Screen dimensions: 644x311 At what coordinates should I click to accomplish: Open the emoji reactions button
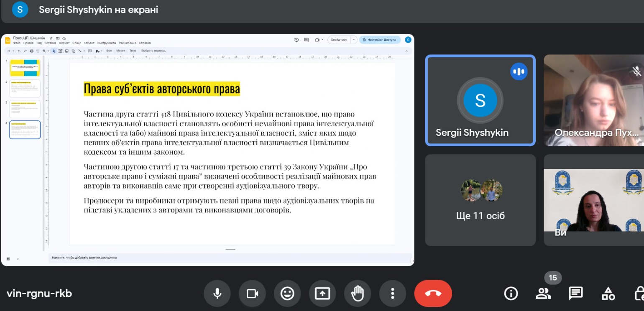click(287, 293)
